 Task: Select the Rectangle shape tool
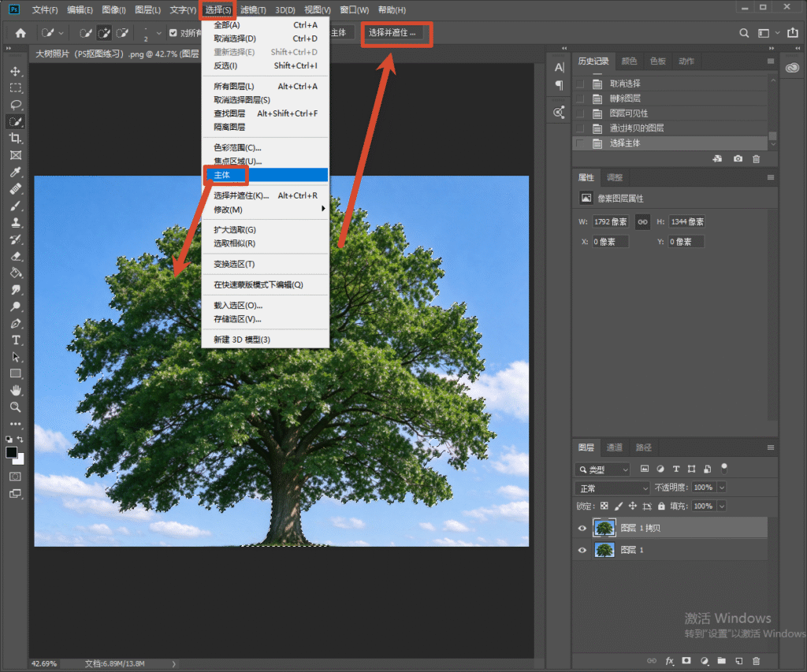coord(16,373)
